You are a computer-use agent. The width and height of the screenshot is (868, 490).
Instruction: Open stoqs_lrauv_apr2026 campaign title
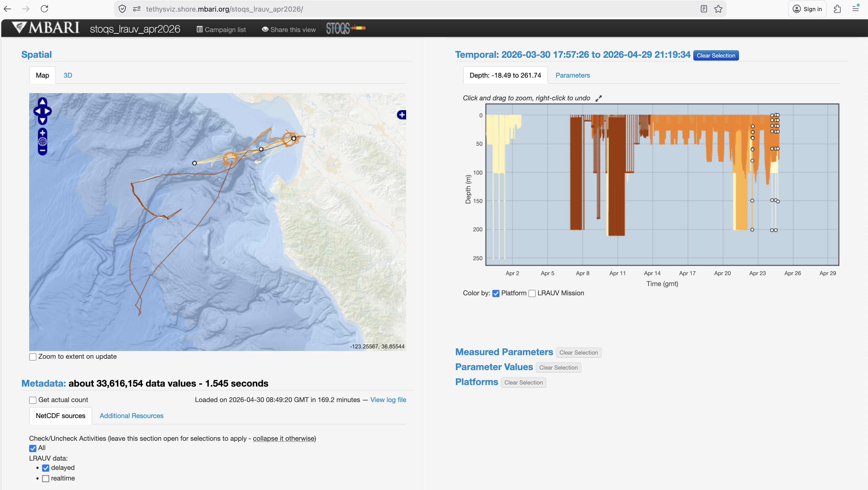135,29
